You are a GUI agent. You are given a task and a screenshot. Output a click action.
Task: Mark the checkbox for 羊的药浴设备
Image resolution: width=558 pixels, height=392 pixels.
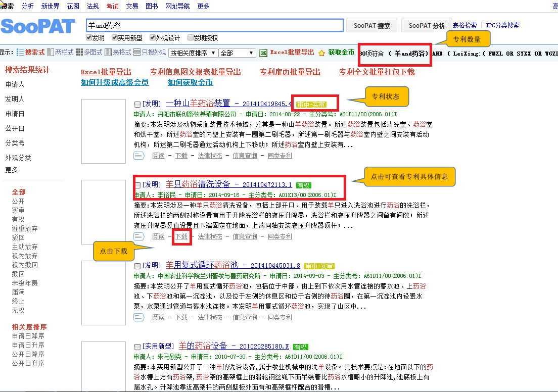coord(137,347)
